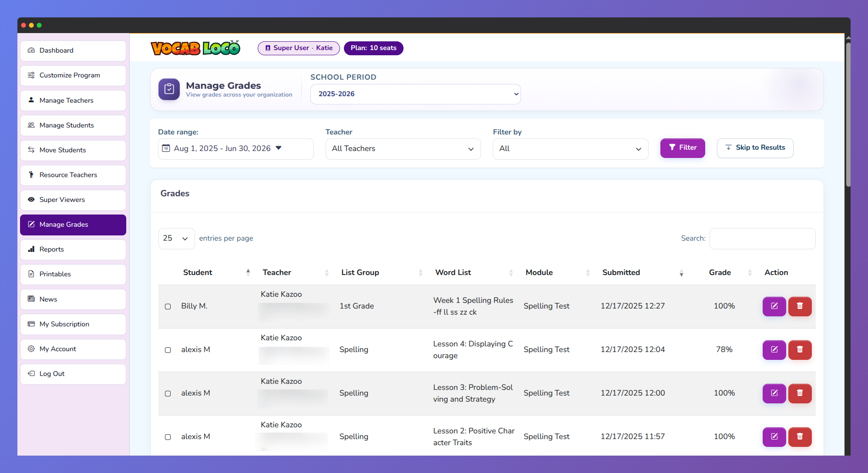Screen dimensions: 868x473
Task: Expand the date range picker arrow
Action: point(279,148)
